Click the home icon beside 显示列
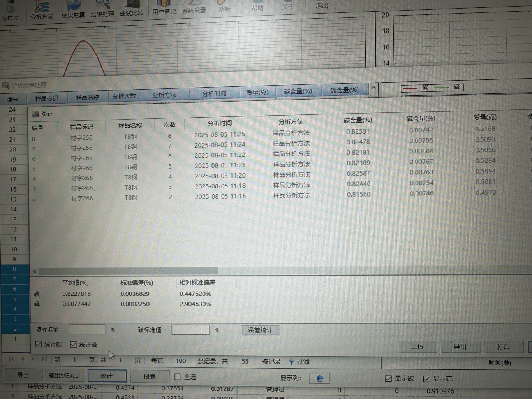 (x=319, y=378)
